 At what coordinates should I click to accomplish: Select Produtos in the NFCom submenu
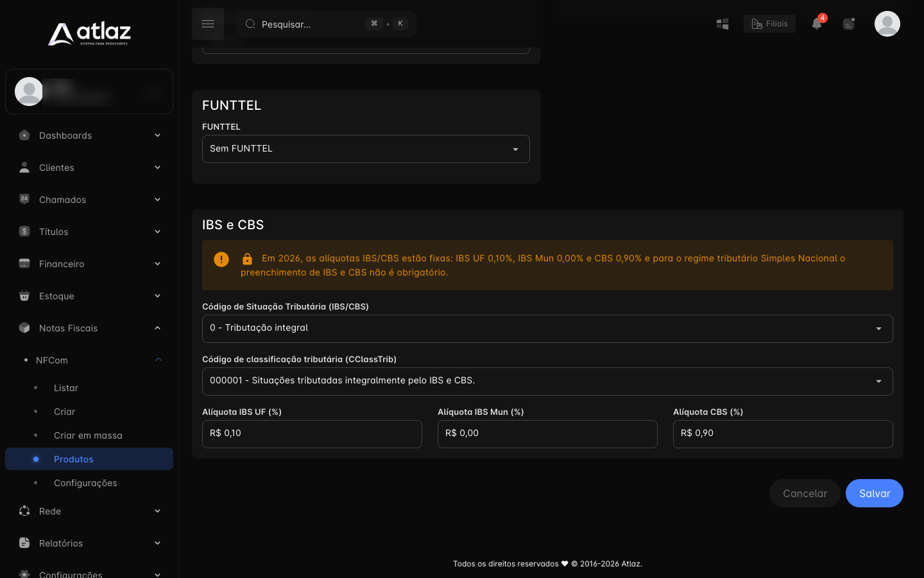click(x=89, y=459)
